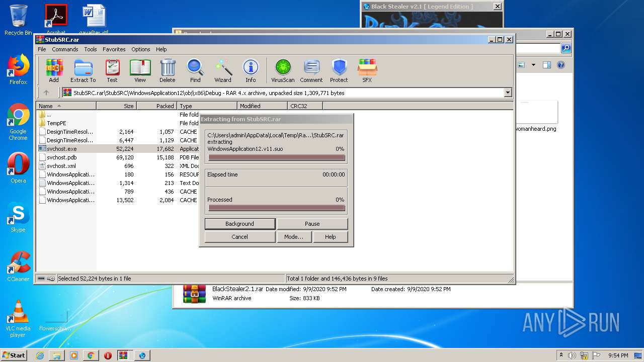Click BlackStealer2.1.rar in Explorer details pane
The image size is (644, 362).
237,289
